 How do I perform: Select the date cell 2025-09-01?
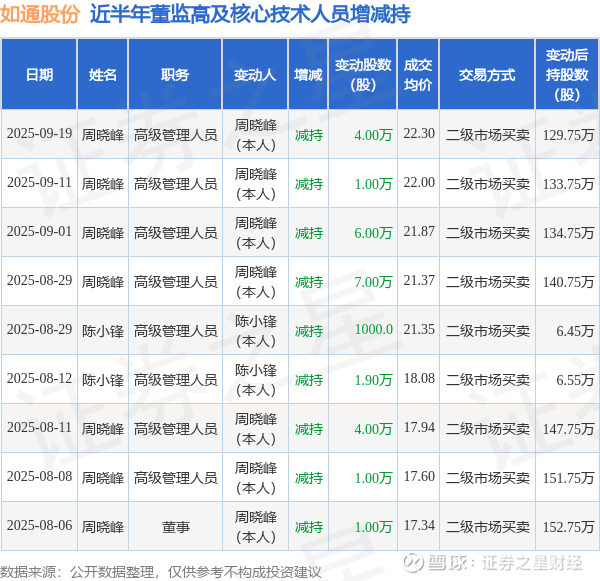(x=39, y=232)
